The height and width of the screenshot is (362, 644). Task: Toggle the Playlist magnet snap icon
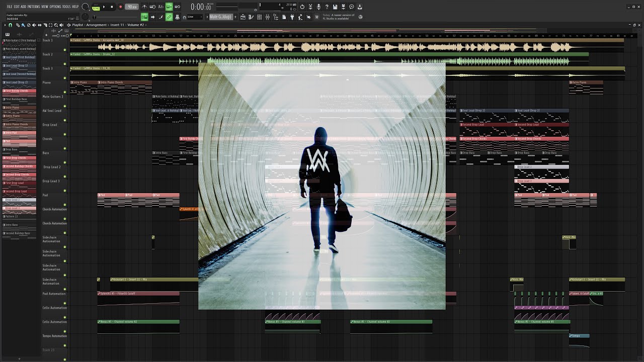click(10, 25)
